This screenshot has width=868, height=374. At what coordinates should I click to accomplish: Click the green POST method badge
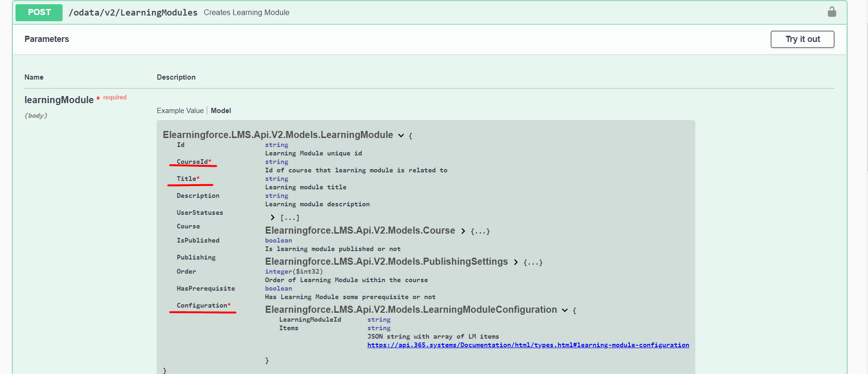point(39,13)
